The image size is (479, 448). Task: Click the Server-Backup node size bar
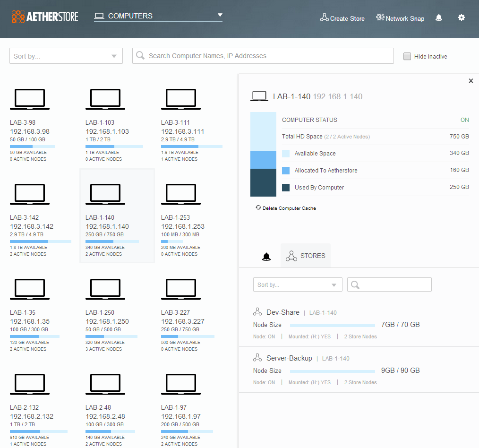click(332, 371)
